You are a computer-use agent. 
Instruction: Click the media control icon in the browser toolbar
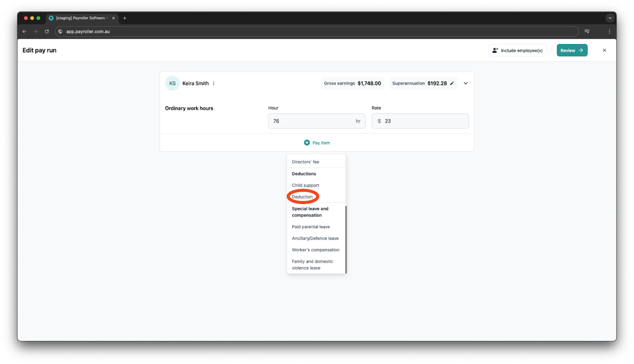[x=587, y=31]
